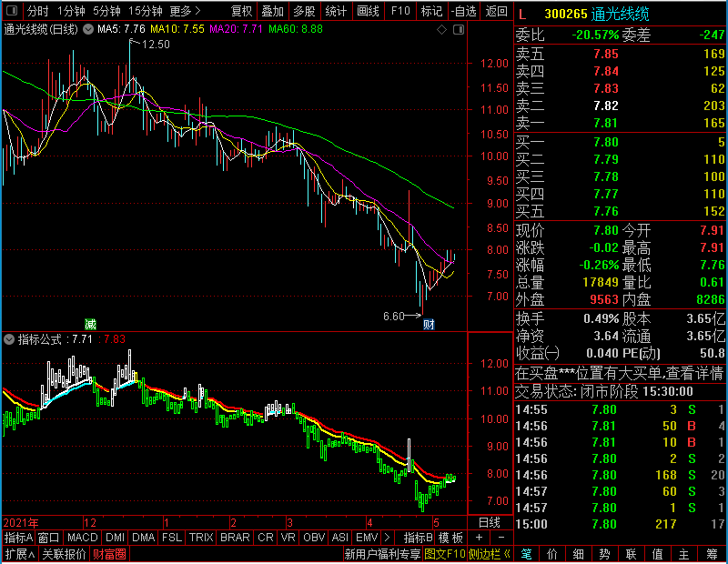Activate the 画线 drawing tool

(x=368, y=11)
